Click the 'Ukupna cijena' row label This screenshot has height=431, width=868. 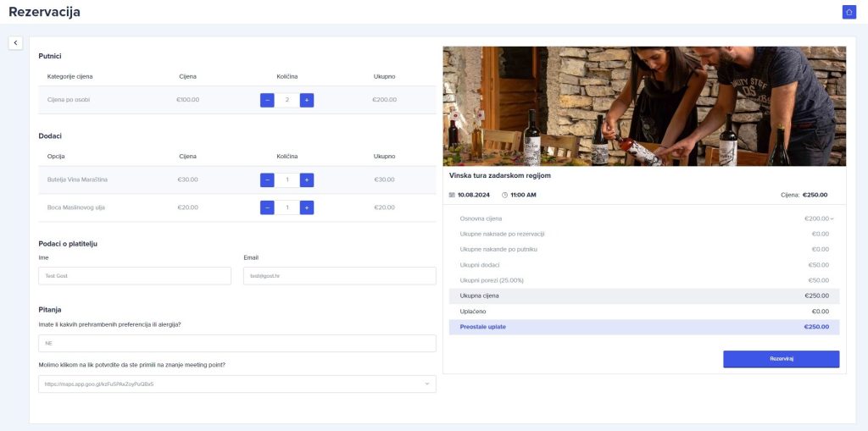(480, 296)
